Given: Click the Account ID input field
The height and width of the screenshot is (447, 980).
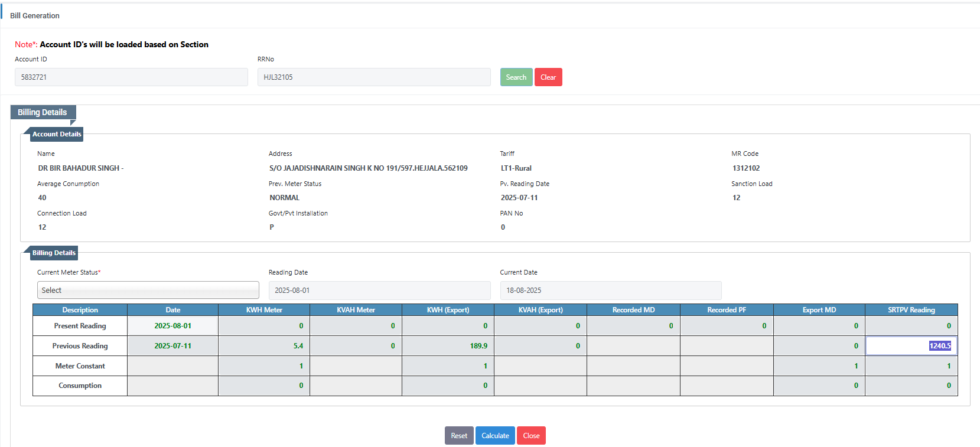Looking at the screenshot, I should click(131, 77).
